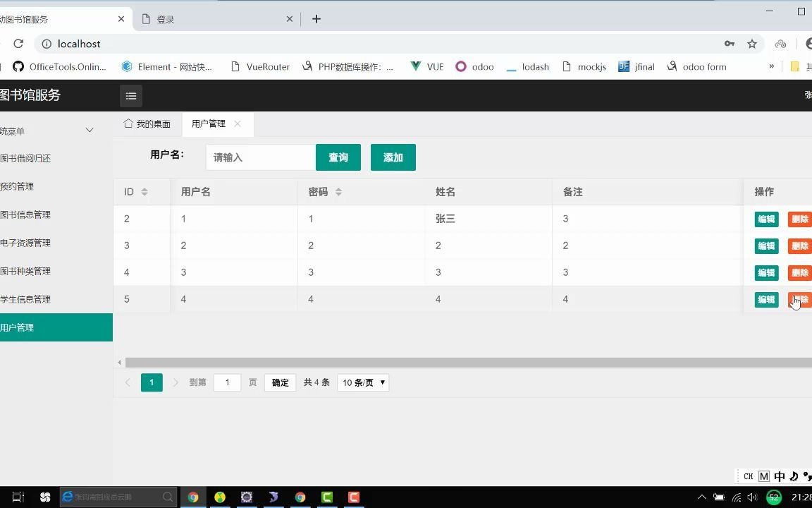This screenshot has width=812, height=508.
Task: Click the sidebar collapse hamburger icon
Action: (x=131, y=95)
